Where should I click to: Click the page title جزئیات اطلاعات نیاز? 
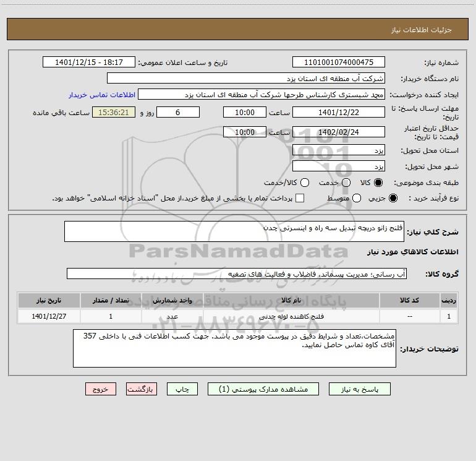coord(421,30)
